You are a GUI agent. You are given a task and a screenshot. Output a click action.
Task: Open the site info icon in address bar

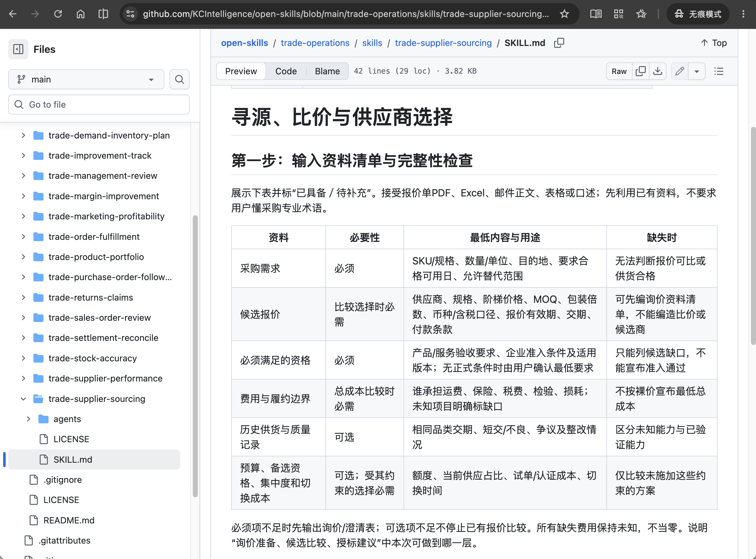point(131,14)
